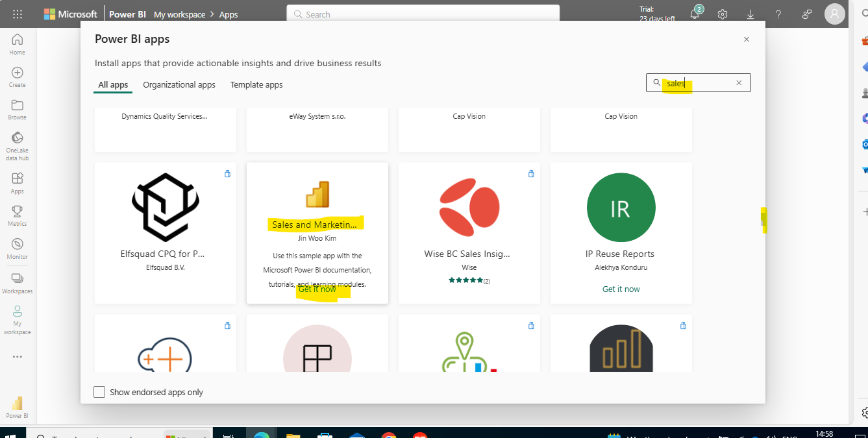Open Browse in the left navigation
The height and width of the screenshot is (438, 868).
[x=18, y=110]
